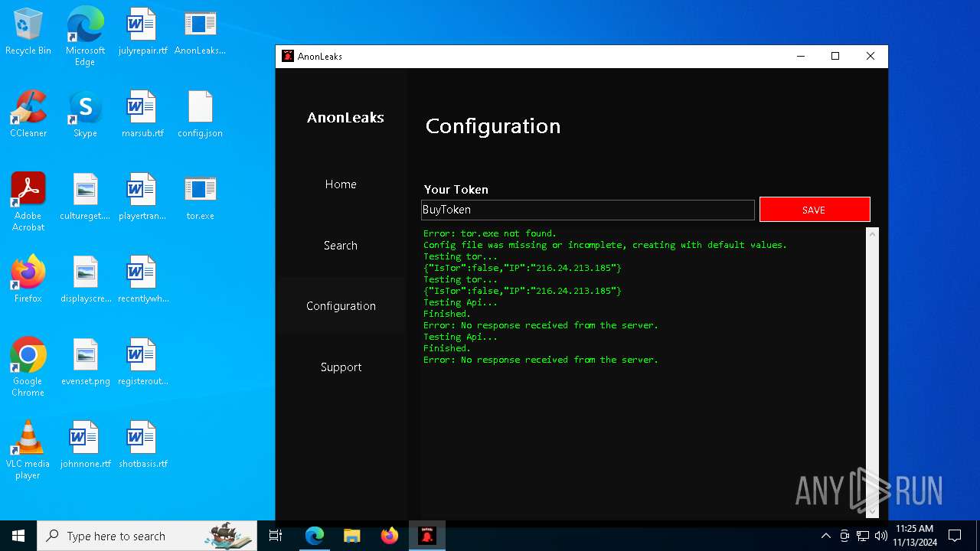Image resolution: width=980 pixels, height=551 pixels.
Task: Select evenset.png image file
Action: tap(85, 362)
